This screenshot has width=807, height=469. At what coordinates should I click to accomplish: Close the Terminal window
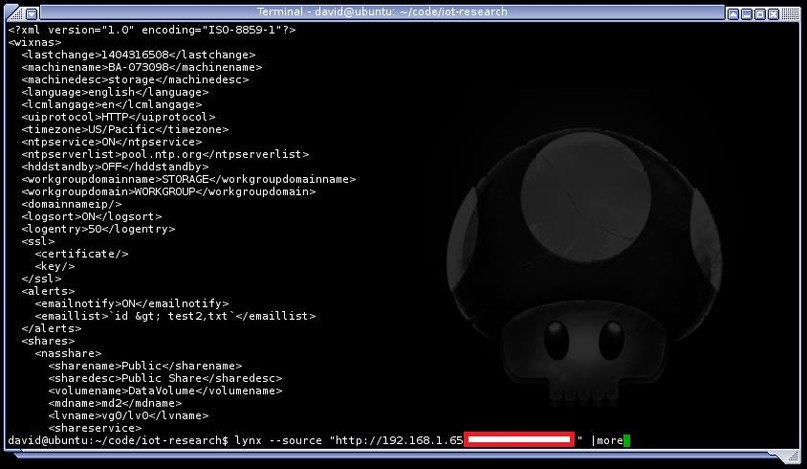[x=773, y=14]
